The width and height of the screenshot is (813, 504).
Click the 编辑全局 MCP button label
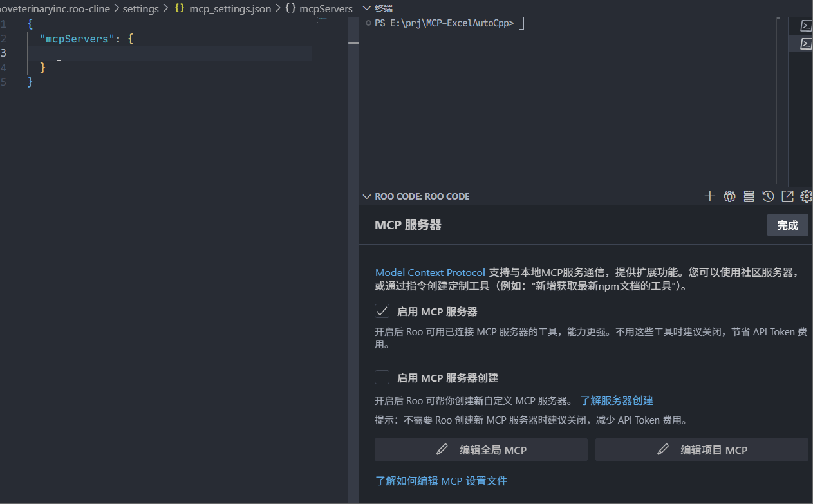(493, 450)
